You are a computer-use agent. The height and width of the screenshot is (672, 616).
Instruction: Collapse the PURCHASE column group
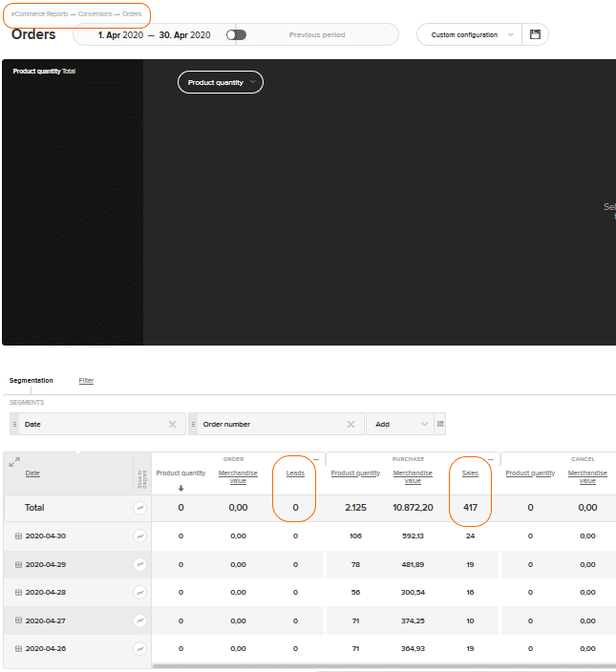pyautogui.click(x=491, y=459)
